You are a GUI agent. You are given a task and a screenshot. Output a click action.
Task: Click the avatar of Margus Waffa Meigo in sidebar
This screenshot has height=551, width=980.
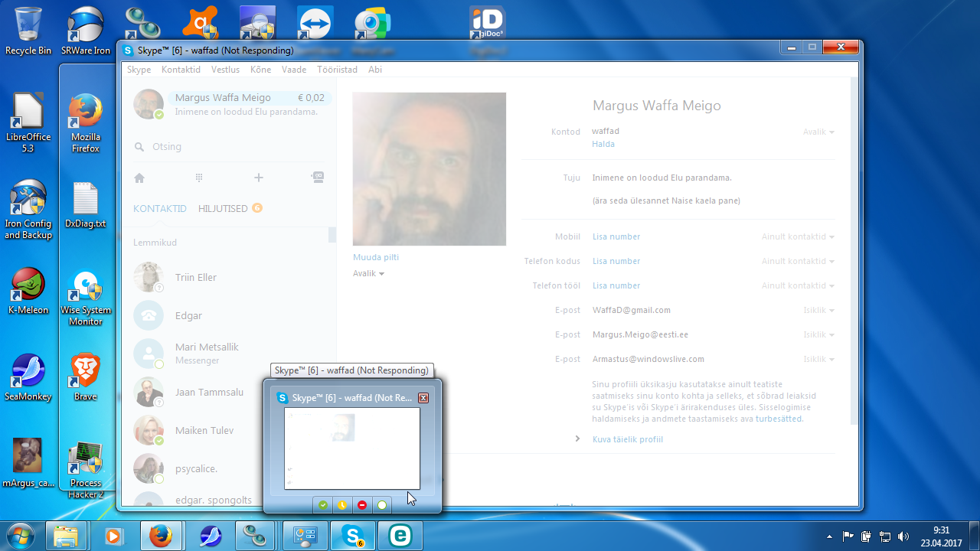click(149, 104)
